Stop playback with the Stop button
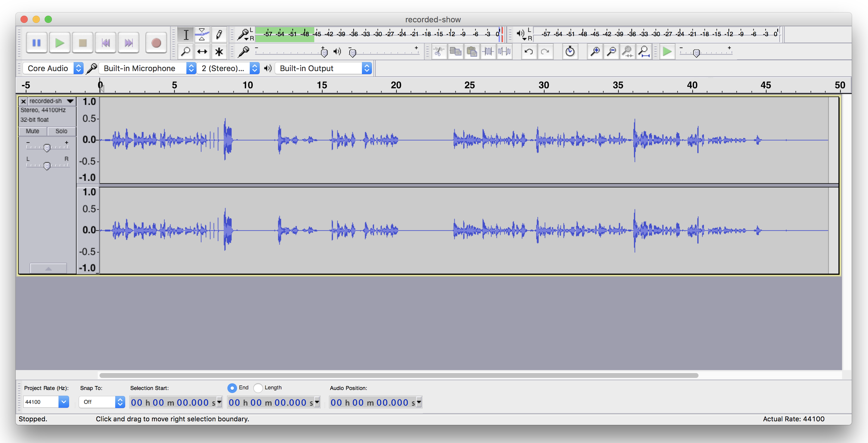Image resolution: width=868 pixels, height=443 pixels. click(83, 43)
